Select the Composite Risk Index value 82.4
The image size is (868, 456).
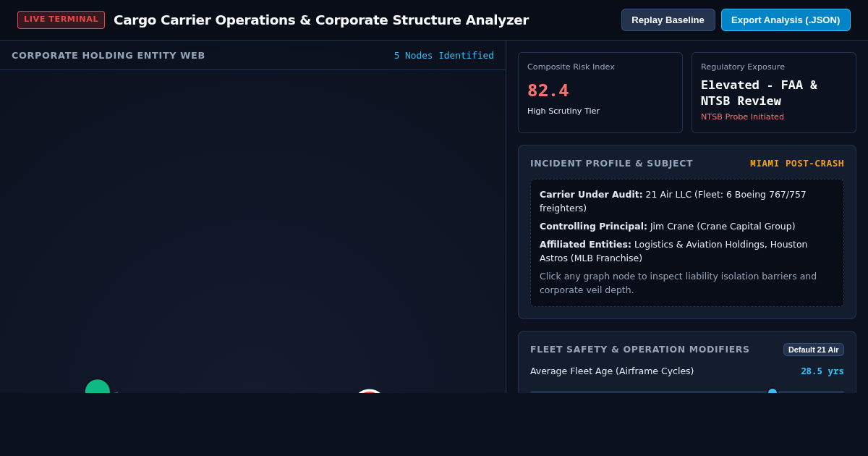[548, 90]
